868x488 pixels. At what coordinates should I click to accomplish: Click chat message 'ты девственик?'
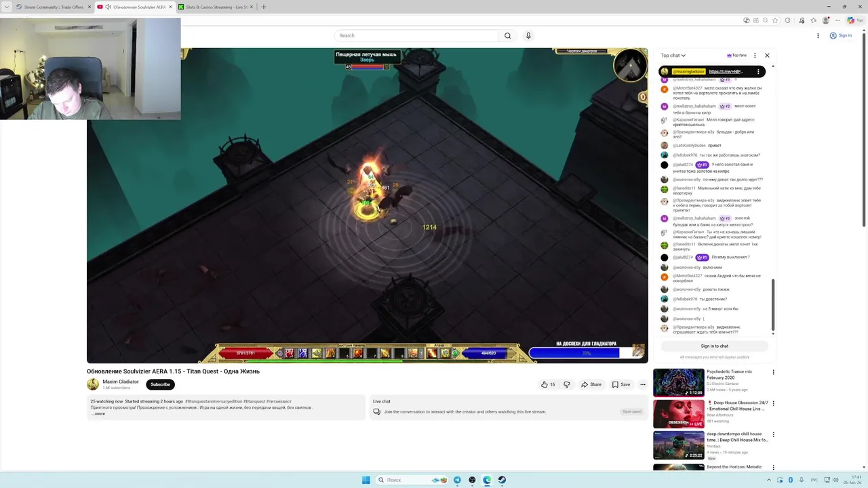coord(713,299)
